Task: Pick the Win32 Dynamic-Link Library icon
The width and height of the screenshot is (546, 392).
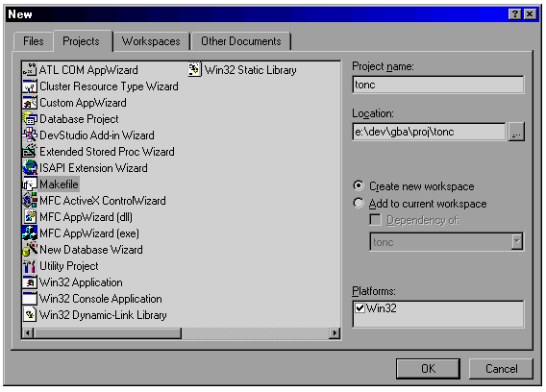Action: point(30,315)
